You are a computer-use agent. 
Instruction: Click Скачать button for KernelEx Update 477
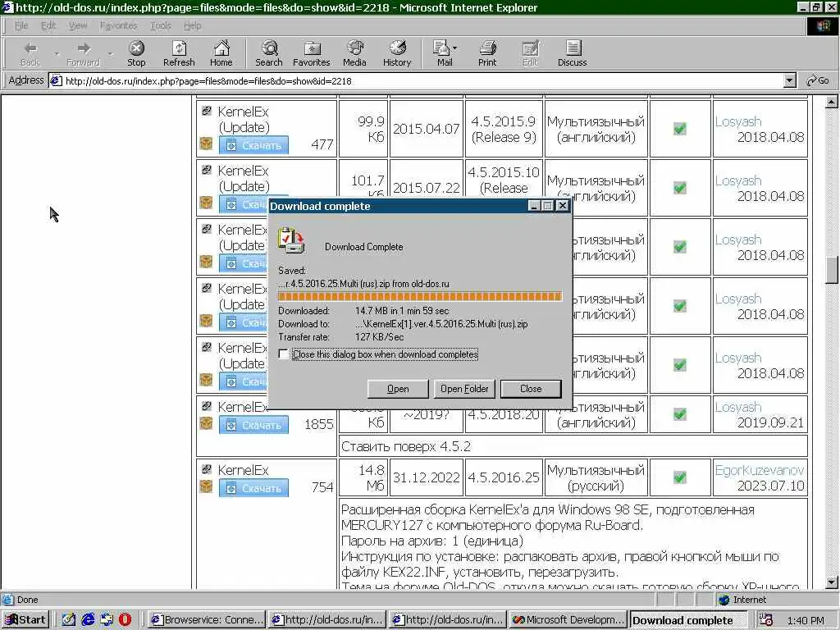[253, 145]
